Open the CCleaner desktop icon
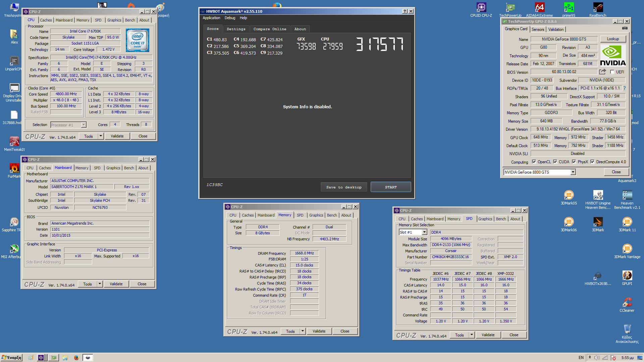The height and width of the screenshot is (362, 644). 627,305
